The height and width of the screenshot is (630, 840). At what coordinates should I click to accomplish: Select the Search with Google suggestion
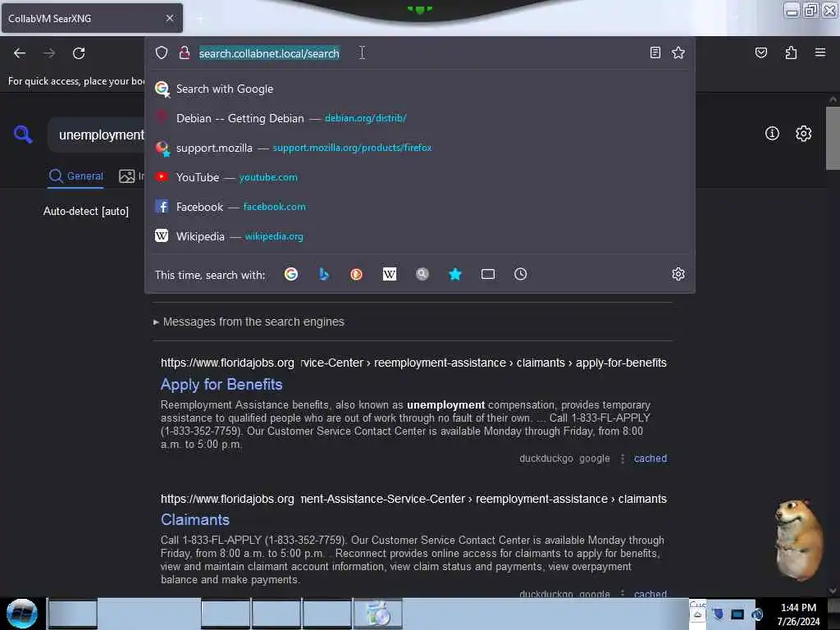click(420, 89)
